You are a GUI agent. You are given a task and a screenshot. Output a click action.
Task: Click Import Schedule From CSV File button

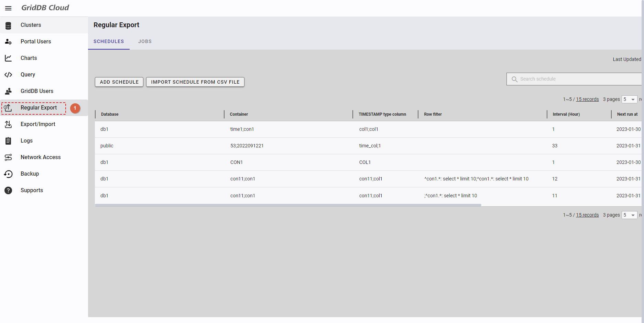195,82
